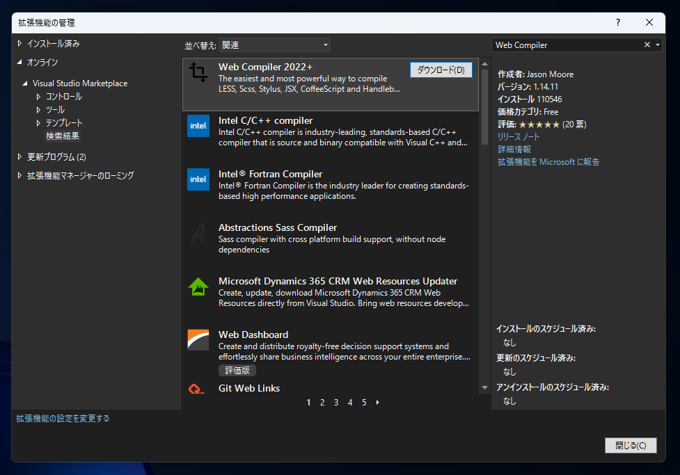Clear the Web Compiler search text

pyautogui.click(x=647, y=45)
